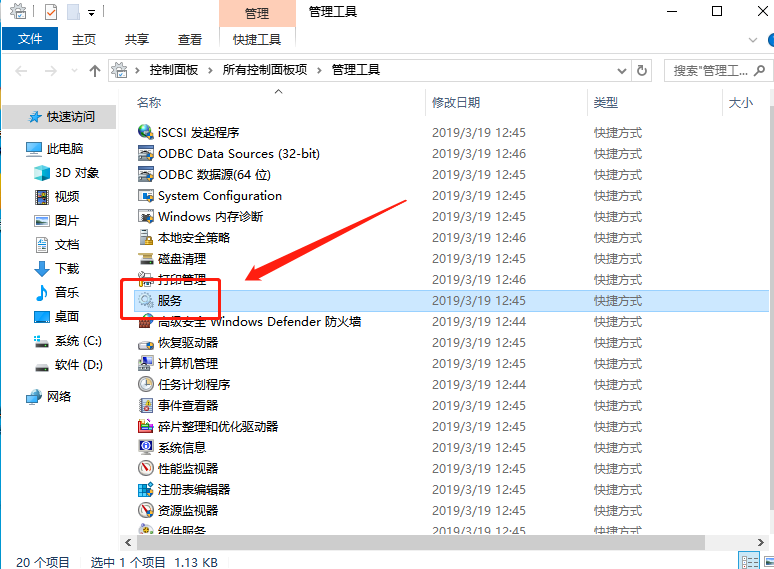Open the 查看 ribbon tab

tap(190, 39)
